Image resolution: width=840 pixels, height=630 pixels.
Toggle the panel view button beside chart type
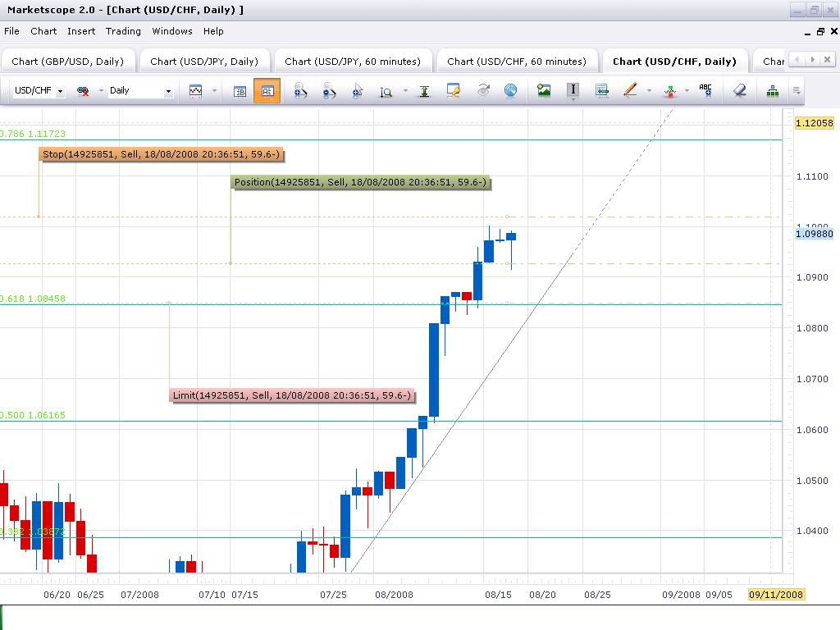tap(240, 90)
